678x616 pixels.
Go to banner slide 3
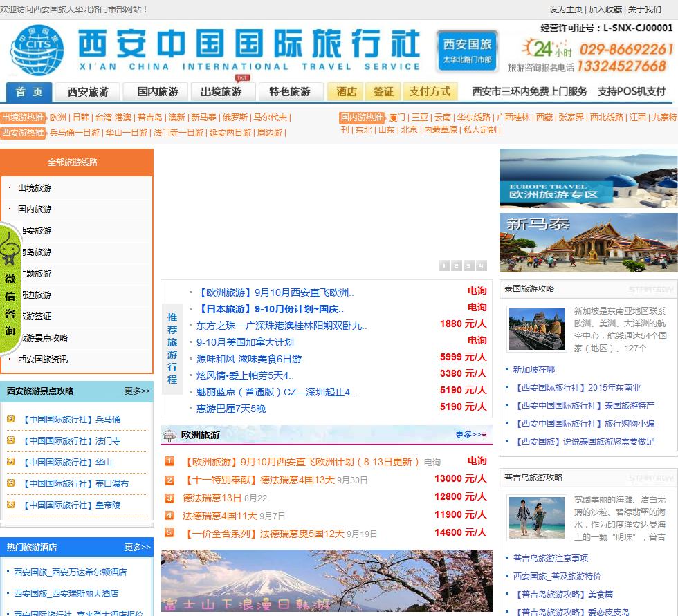(469, 265)
